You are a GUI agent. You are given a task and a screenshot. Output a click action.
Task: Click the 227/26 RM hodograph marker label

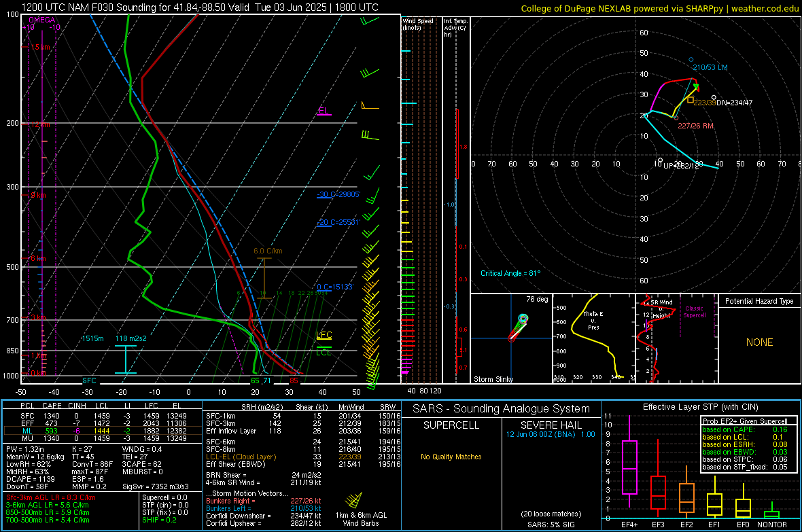[x=695, y=126]
